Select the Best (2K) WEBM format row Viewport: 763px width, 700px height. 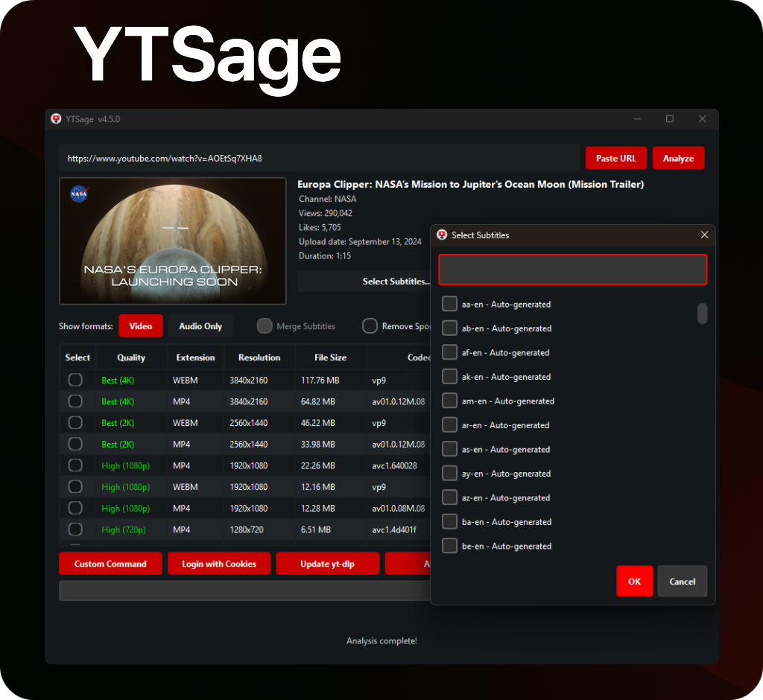pos(75,423)
